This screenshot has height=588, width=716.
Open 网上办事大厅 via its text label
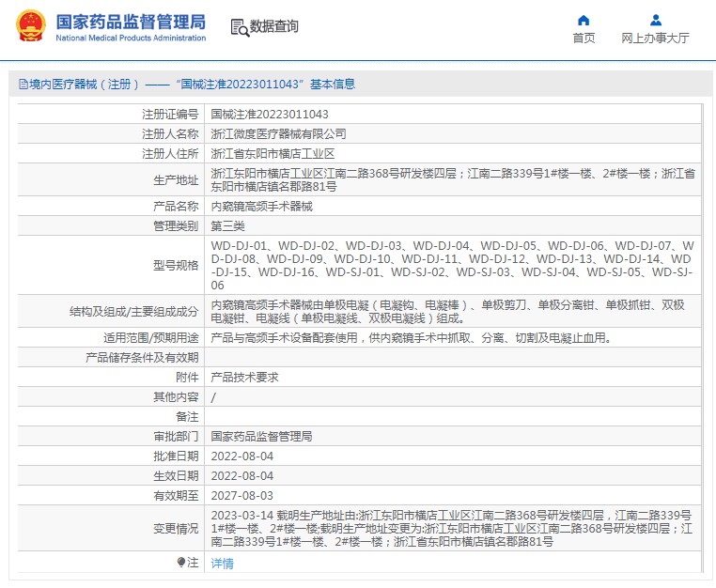[x=655, y=39]
